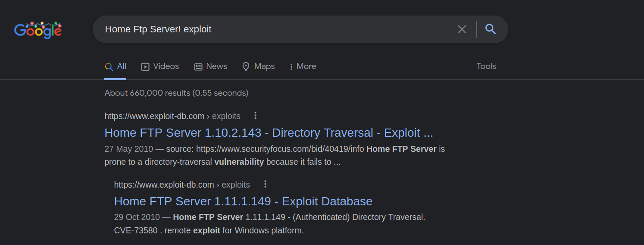644x245 pixels.
Task: Clear the search query with the X icon
Action: (x=462, y=29)
